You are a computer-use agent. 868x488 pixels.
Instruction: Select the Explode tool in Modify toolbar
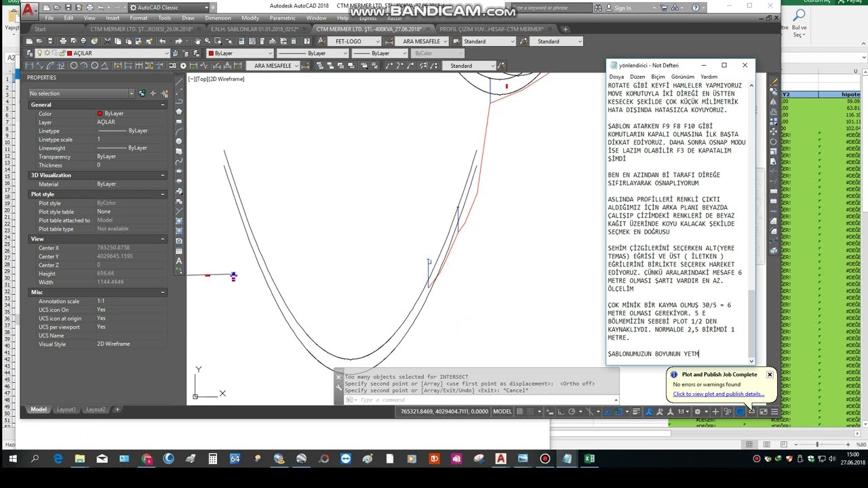point(774,249)
